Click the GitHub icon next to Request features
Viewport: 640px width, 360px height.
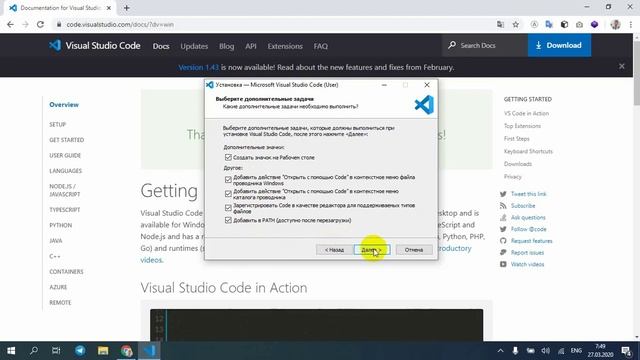[x=503, y=241]
